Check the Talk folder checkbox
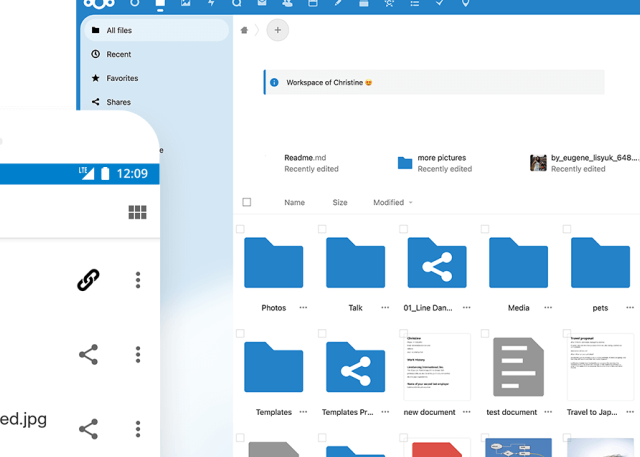640x457 pixels. 322,229
